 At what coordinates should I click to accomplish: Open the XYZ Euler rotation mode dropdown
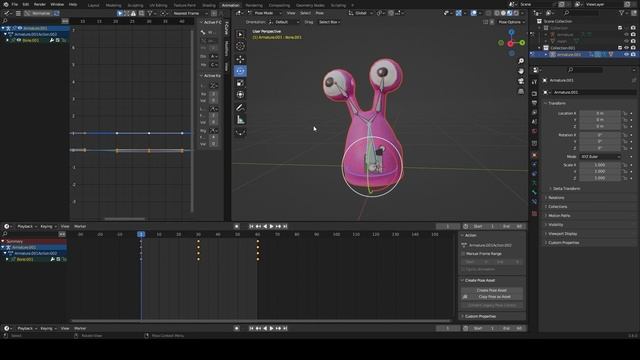(x=600, y=157)
